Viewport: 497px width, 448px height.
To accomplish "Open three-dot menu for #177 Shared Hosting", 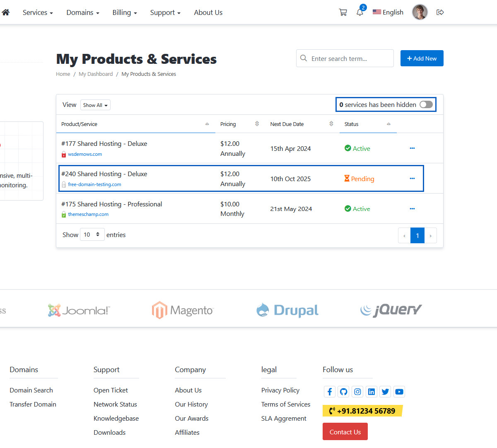I will point(412,148).
